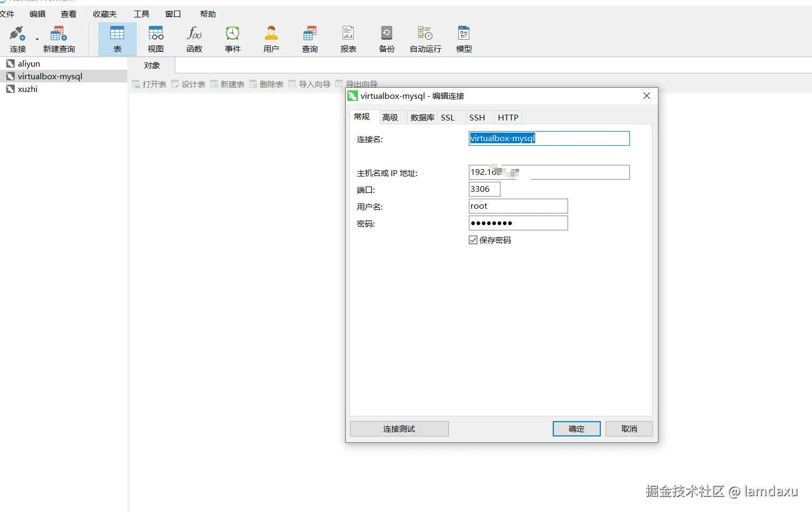Screen dimensions: 812x512
Task: Open the File (文件) menu
Action: point(7,14)
